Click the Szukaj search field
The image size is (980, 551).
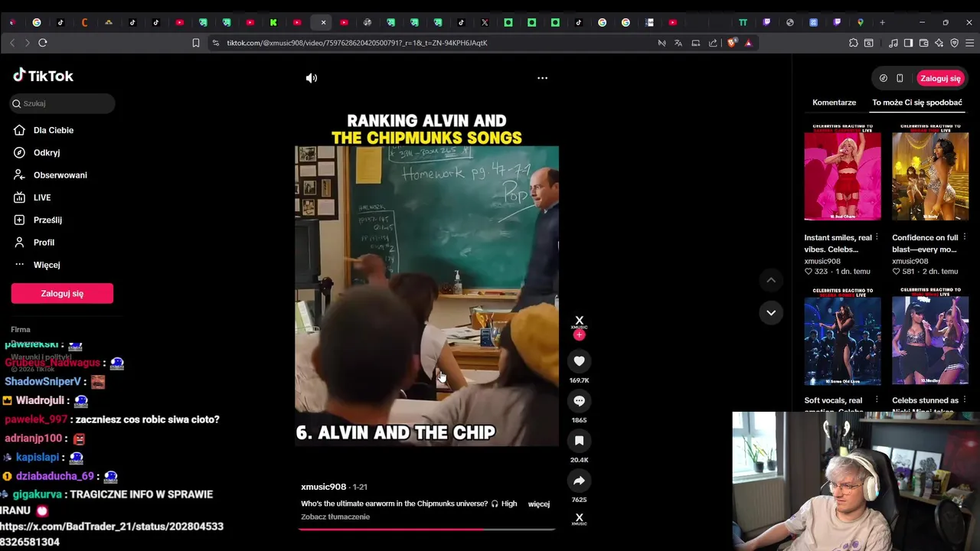tap(63, 103)
